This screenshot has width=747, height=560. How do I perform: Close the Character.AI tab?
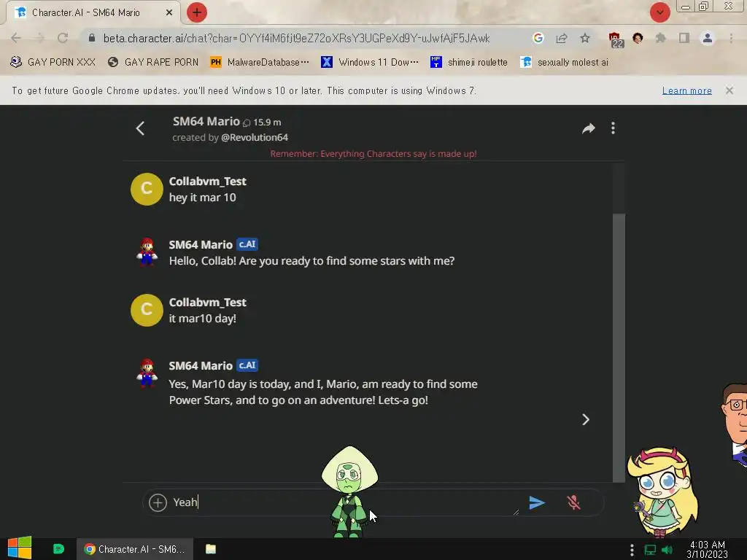(169, 13)
